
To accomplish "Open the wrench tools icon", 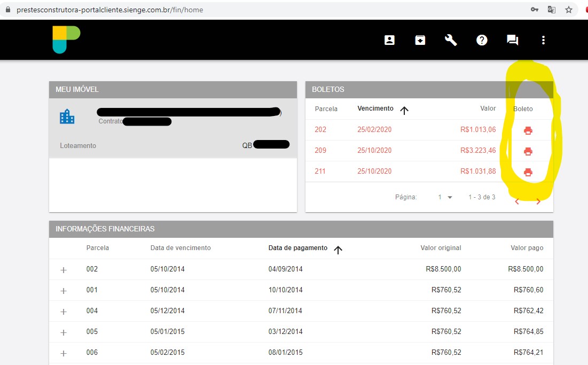I will [x=451, y=40].
